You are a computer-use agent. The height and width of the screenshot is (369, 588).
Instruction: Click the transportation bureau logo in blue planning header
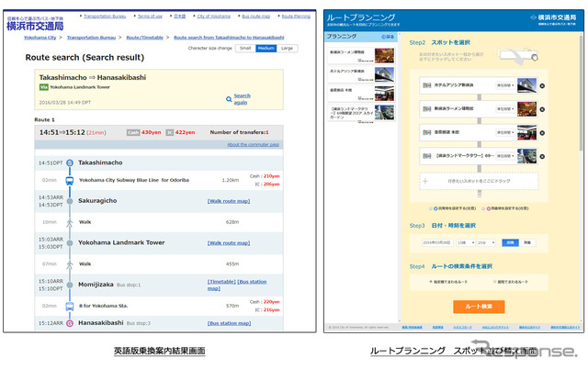click(553, 19)
